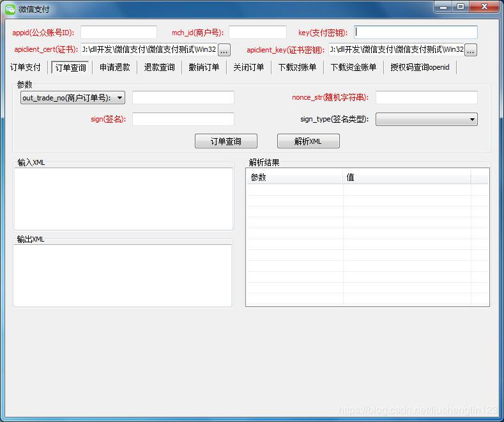Select the 退款查询 tab
The width and height of the screenshot is (504, 422).
(x=160, y=67)
